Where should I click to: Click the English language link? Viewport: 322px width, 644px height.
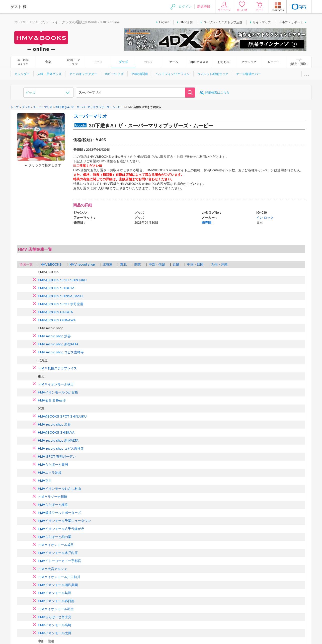164,22
